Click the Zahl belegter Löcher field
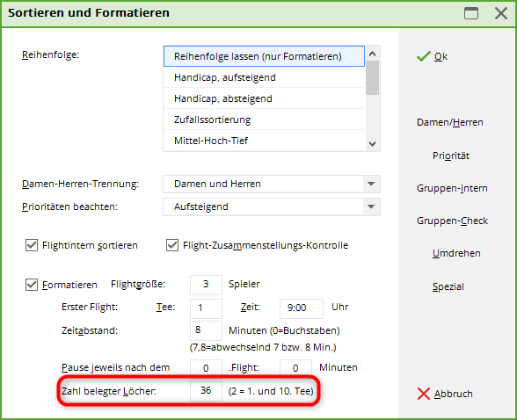Screen dimensions: 517x420 [x=206, y=391]
